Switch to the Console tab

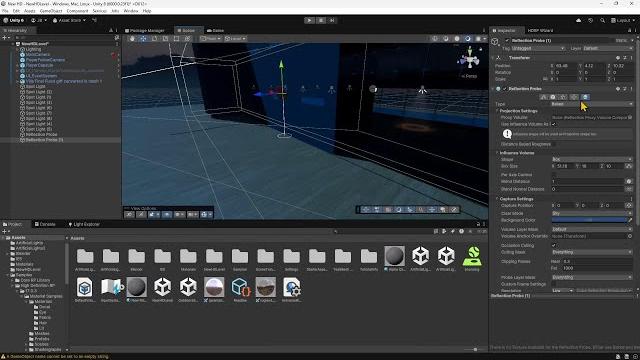pos(45,224)
